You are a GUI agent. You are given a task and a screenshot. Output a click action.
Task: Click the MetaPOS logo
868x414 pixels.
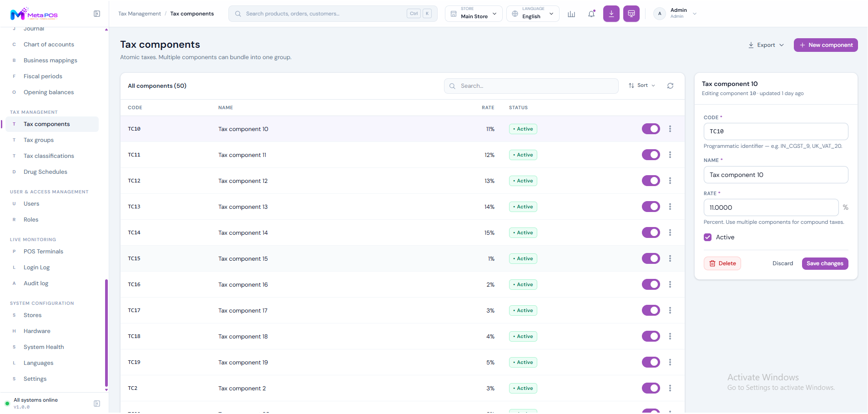point(34,14)
